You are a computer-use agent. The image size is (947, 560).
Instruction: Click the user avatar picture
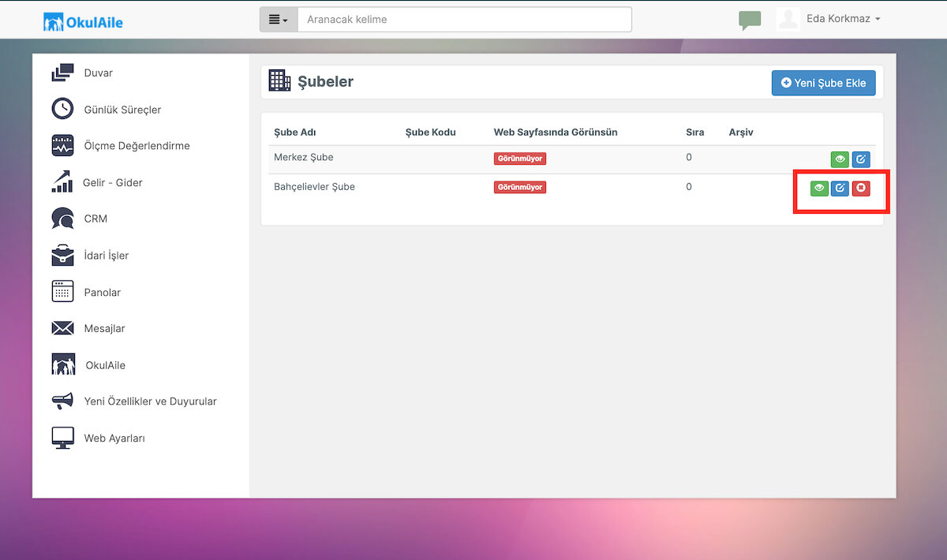[x=788, y=19]
